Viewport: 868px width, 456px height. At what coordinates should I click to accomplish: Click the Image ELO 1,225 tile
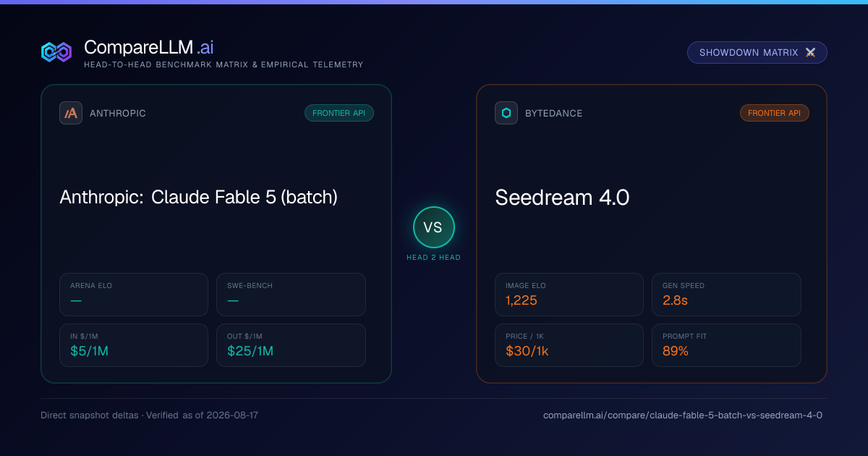coord(569,295)
